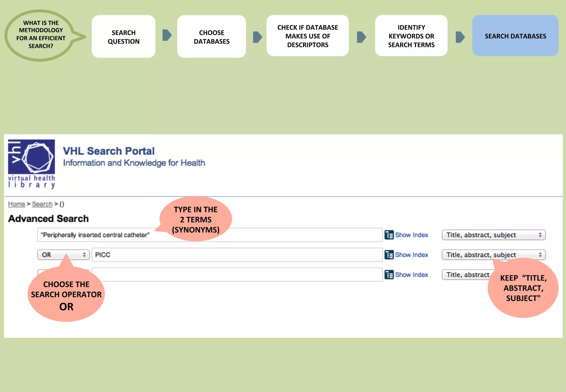This screenshot has width=566, height=392.
Task: Click Show Index icon beside the Peripherally inserted catheter field
Action: coord(389,235)
